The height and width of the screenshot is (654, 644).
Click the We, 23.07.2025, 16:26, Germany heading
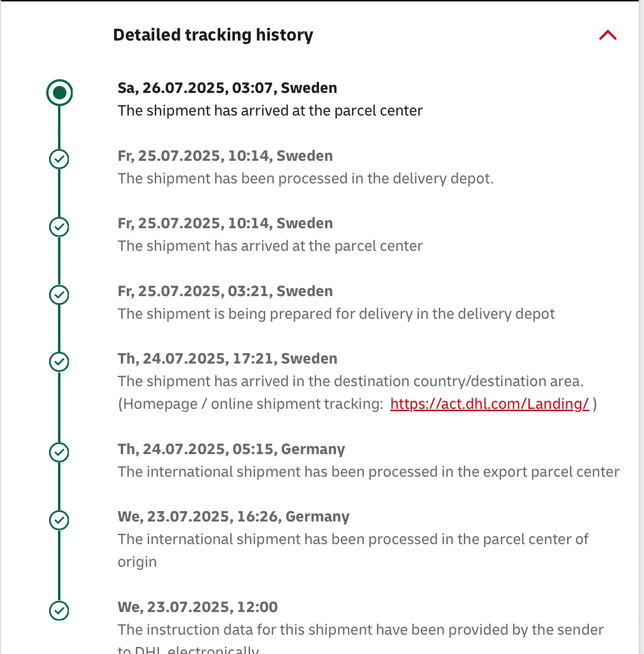tap(234, 517)
